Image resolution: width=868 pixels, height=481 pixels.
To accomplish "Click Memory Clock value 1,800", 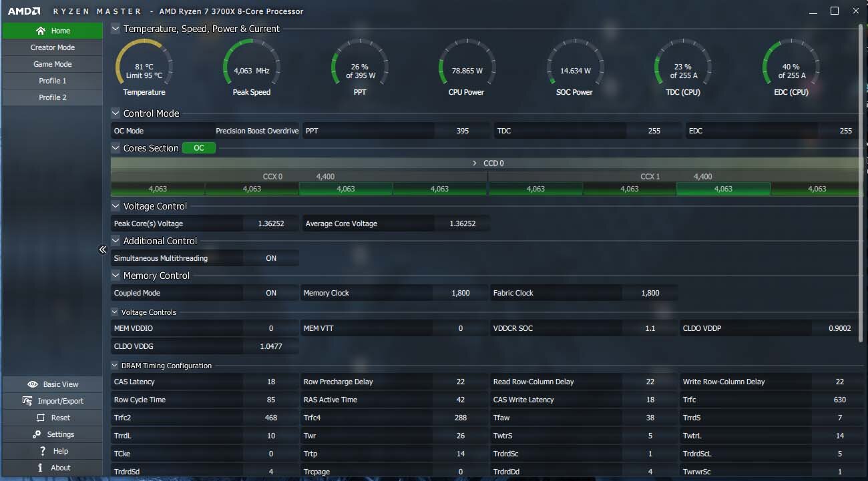I will point(461,293).
